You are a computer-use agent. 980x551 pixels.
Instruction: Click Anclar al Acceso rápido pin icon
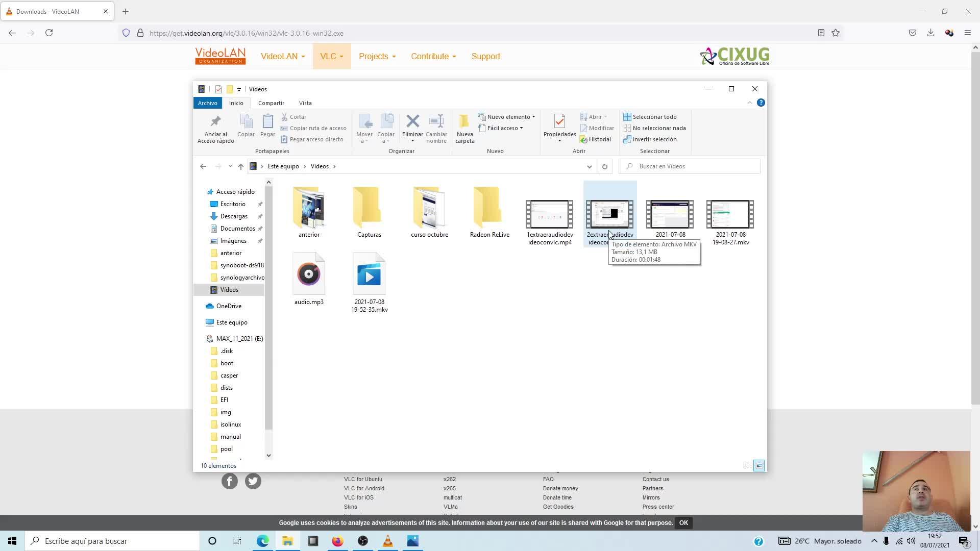tap(215, 122)
